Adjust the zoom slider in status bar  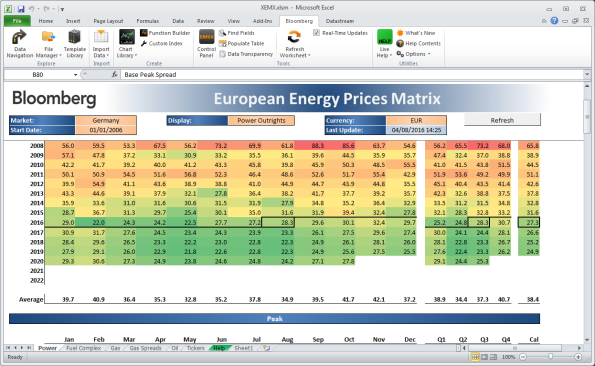click(550, 357)
